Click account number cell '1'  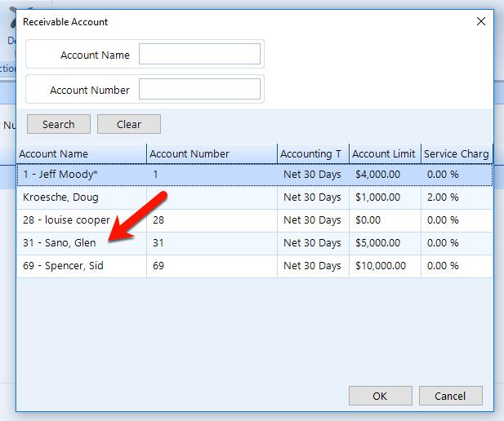click(x=212, y=175)
